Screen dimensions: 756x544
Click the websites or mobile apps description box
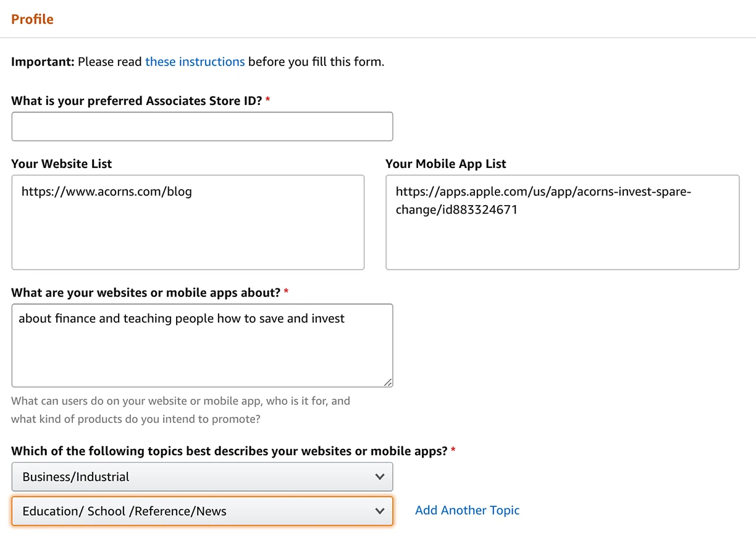pyautogui.click(x=202, y=346)
